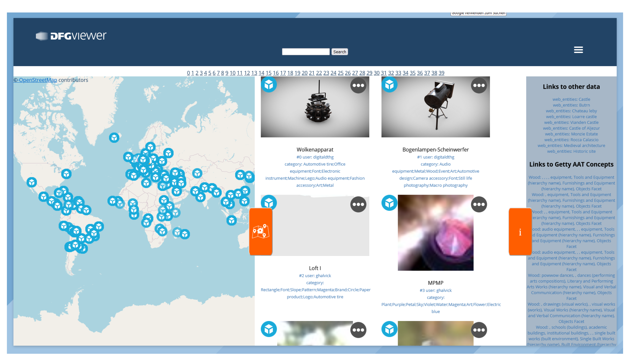Open the hamburger menu
This screenshot has height=364, width=634.
578,50
